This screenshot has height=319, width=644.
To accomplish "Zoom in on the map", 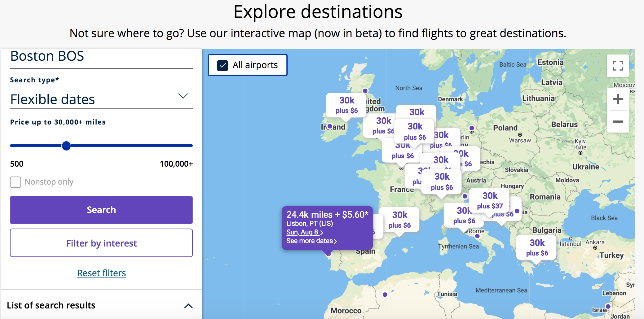I will coord(618,99).
